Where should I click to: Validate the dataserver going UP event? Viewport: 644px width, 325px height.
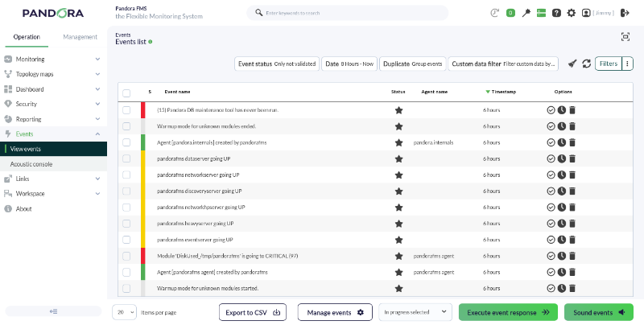pyautogui.click(x=551, y=158)
